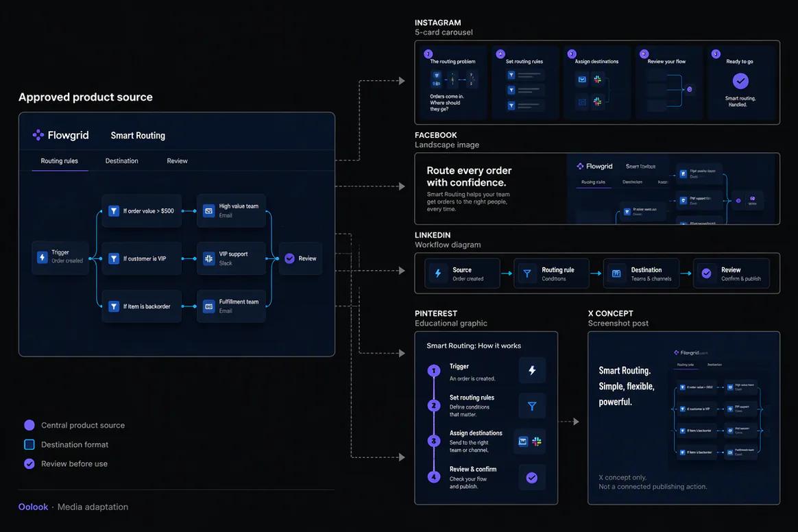Select the 'High value team' destination node
798x532 pixels.
[231, 210]
